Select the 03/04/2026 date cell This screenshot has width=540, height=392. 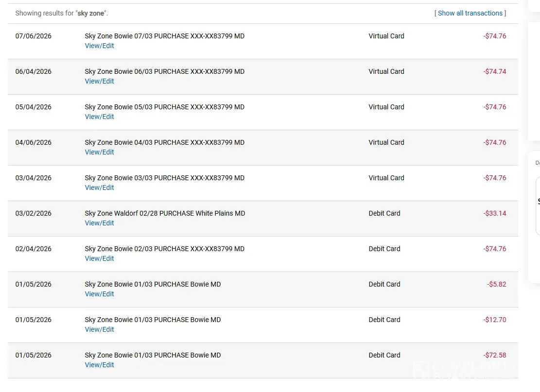pyautogui.click(x=34, y=178)
